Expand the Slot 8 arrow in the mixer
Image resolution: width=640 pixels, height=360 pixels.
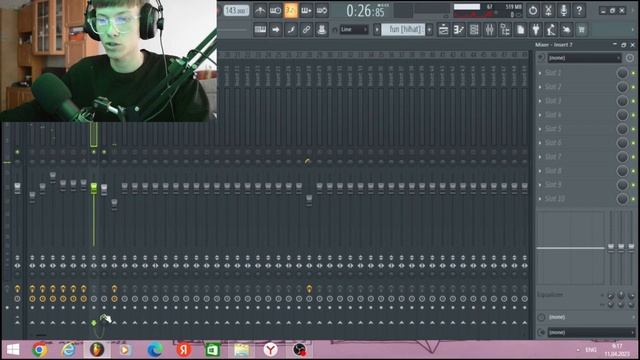pyautogui.click(x=540, y=171)
